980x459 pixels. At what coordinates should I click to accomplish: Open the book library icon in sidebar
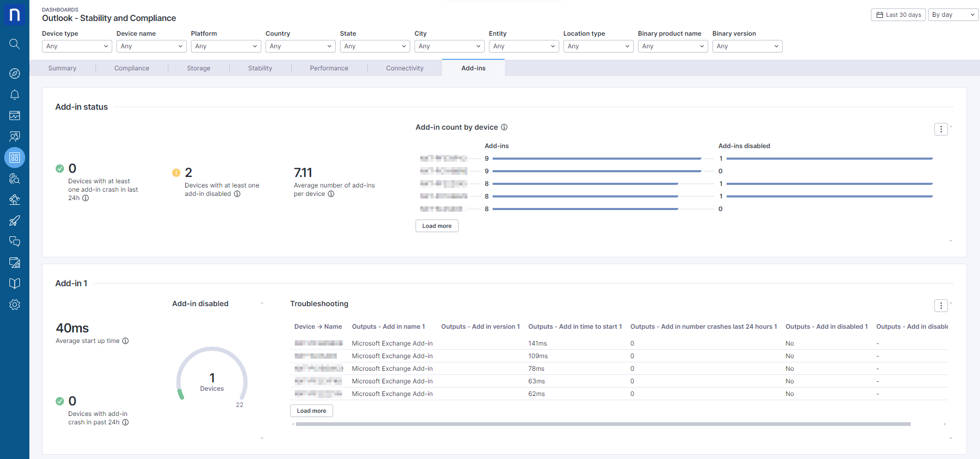click(x=15, y=284)
